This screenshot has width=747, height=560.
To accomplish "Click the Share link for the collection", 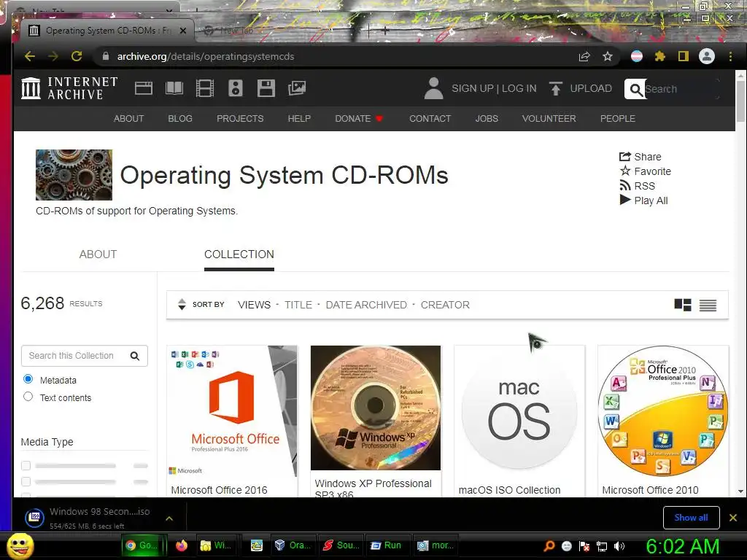I will 640,157.
